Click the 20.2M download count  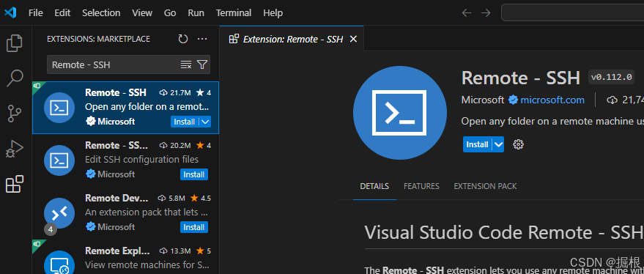(175, 145)
